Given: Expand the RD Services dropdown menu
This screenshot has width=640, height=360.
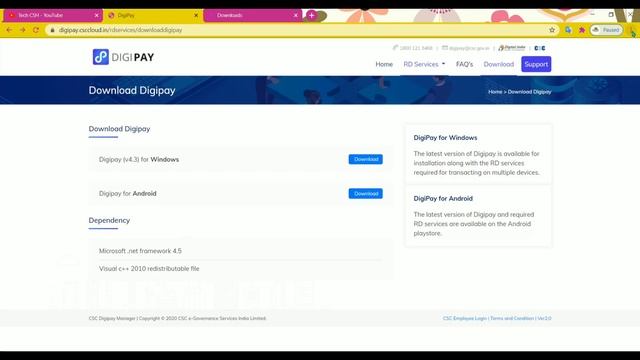Looking at the screenshot, I should pos(424,64).
